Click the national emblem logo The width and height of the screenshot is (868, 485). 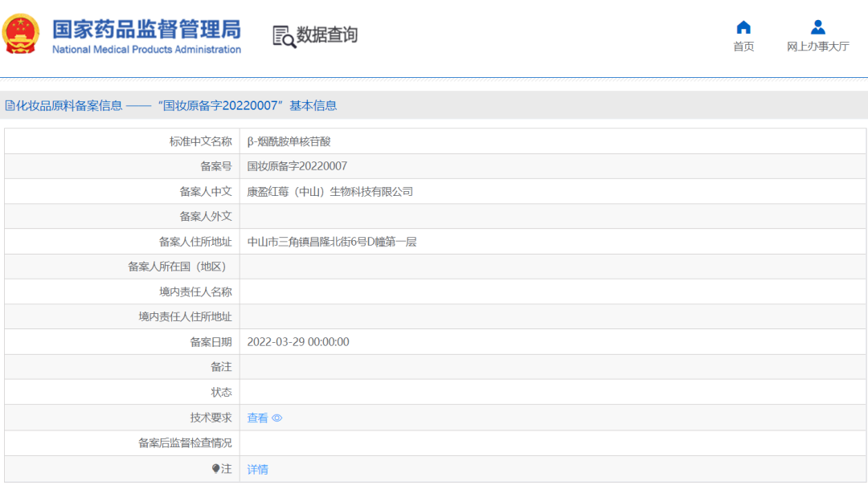click(x=20, y=34)
